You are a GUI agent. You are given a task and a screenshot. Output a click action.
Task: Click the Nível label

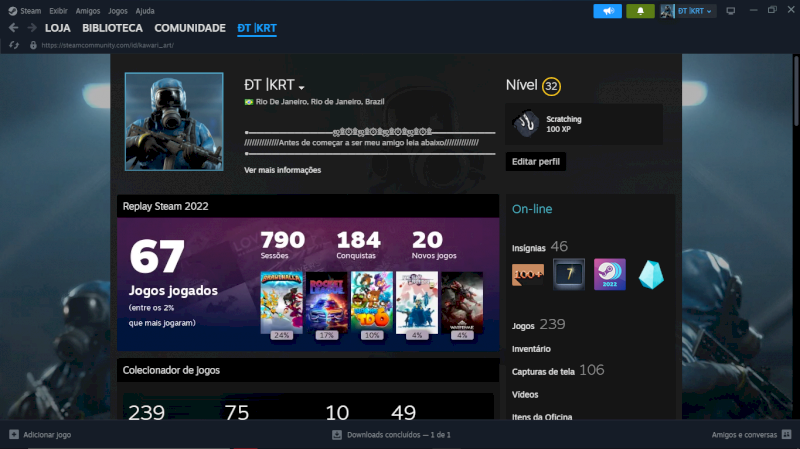[521, 85]
